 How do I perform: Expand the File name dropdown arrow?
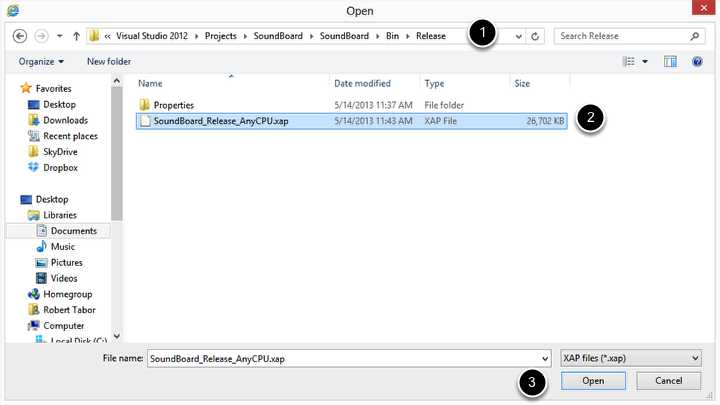coord(545,359)
